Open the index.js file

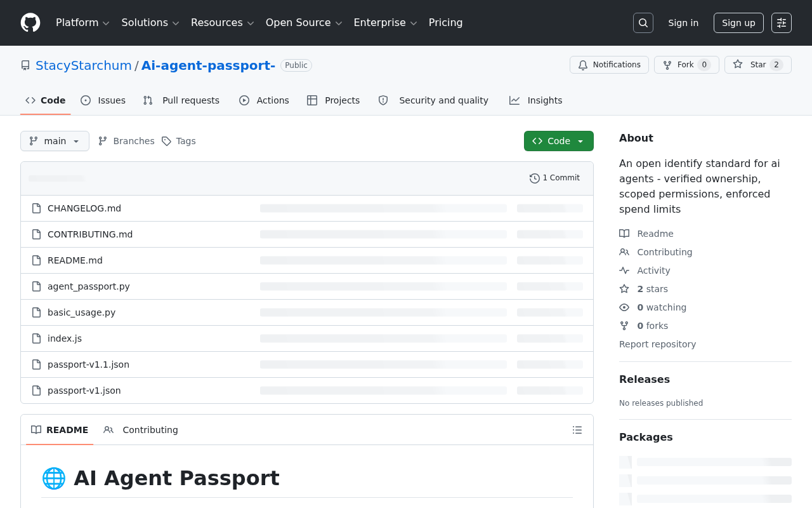click(65, 338)
